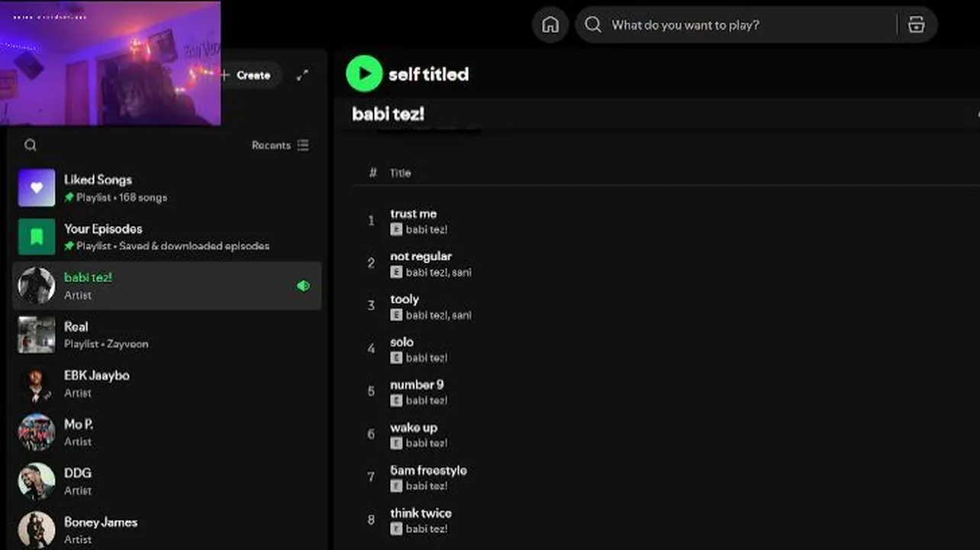Click the library search magnifier icon

pyautogui.click(x=31, y=145)
